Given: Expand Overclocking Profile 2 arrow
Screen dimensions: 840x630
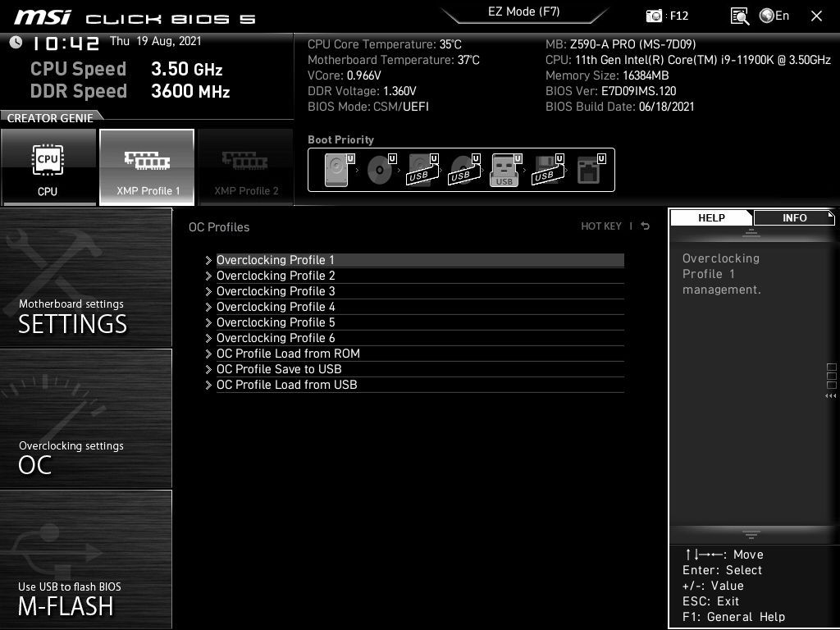Looking at the screenshot, I should point(208,276).
